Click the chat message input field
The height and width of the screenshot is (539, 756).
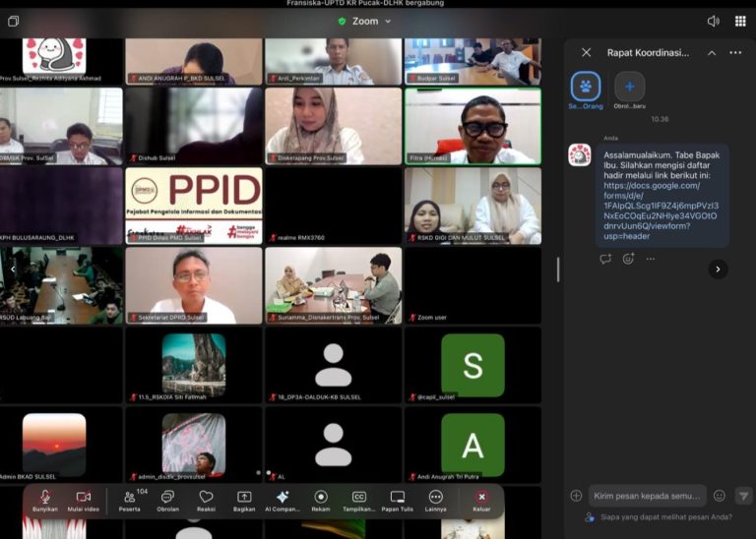(x=647, y=496)
